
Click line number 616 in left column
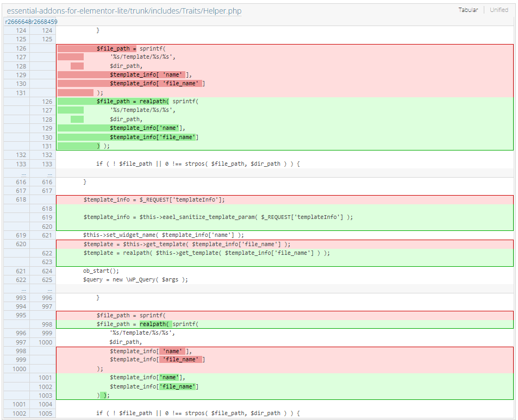(x=21, y=181)
